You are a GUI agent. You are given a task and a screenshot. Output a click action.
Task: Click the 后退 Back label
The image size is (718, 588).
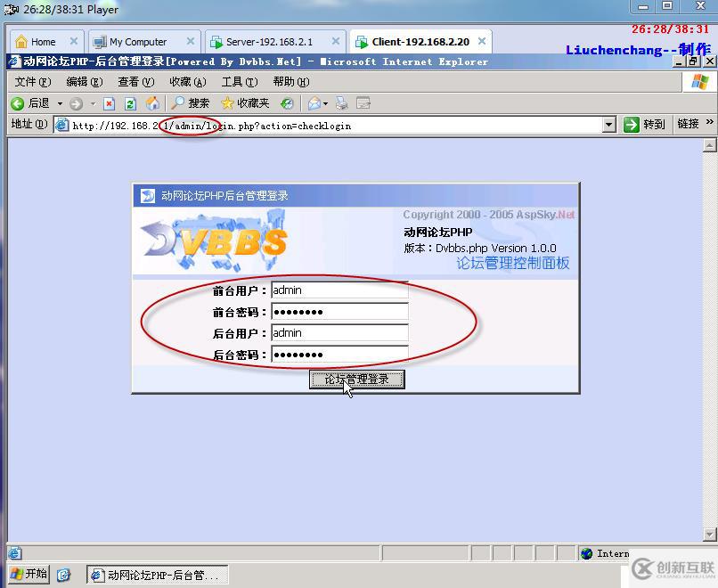click(x=39, y=103)
